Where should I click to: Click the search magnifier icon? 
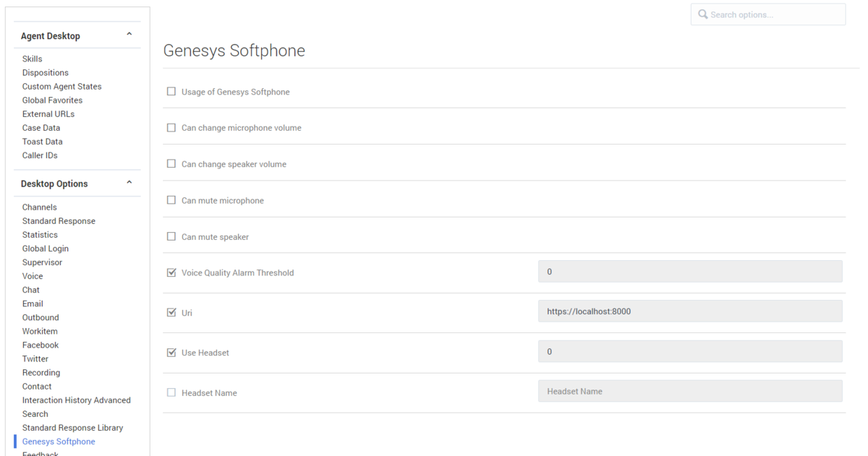coord(703,14)
